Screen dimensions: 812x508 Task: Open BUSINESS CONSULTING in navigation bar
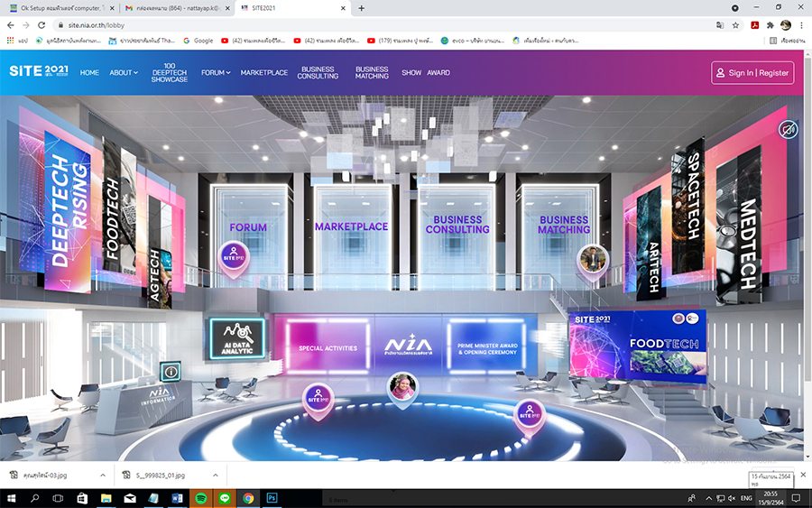(x=318, y=72)
